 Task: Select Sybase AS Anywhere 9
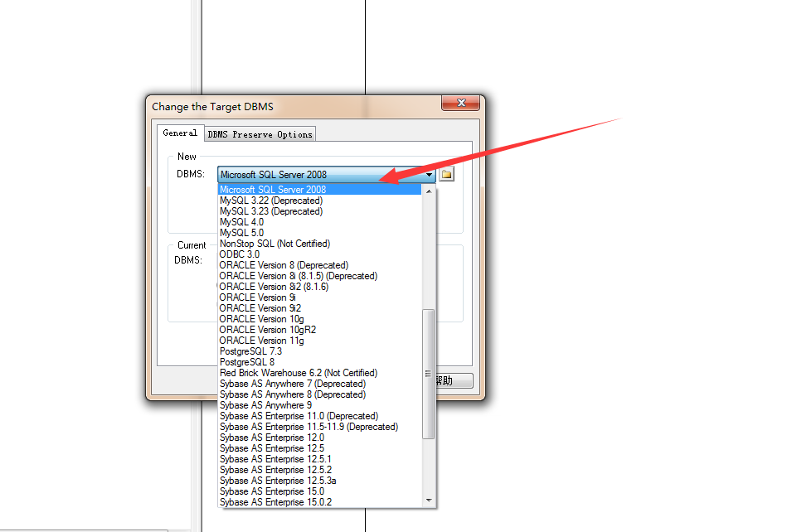click(320, 405)
